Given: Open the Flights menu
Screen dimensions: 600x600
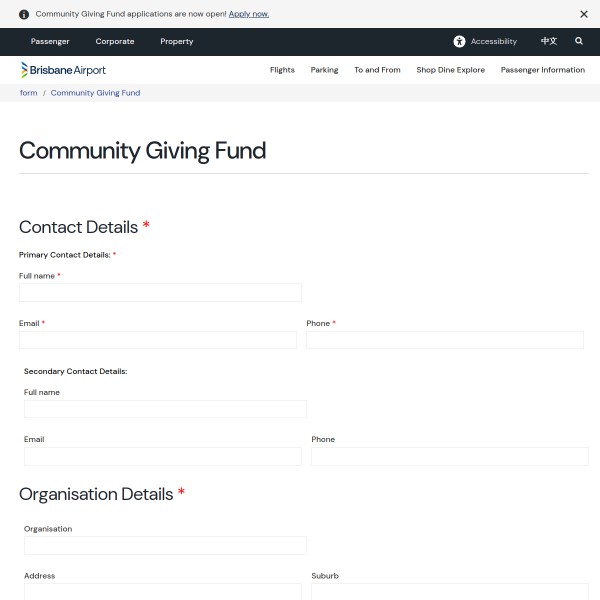Looking at the screenshot, I should pyautogui.click(x=282, y=70).
